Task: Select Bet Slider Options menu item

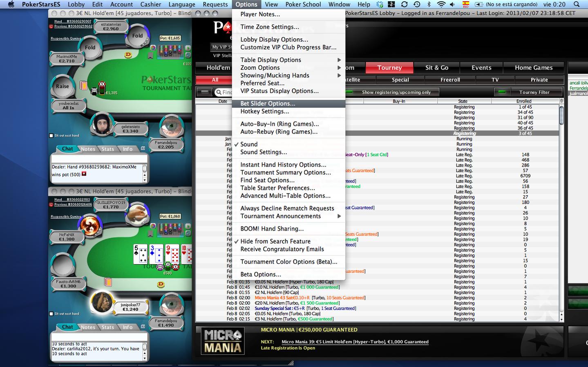Action: pyautogui.click(x=288, y=103)
